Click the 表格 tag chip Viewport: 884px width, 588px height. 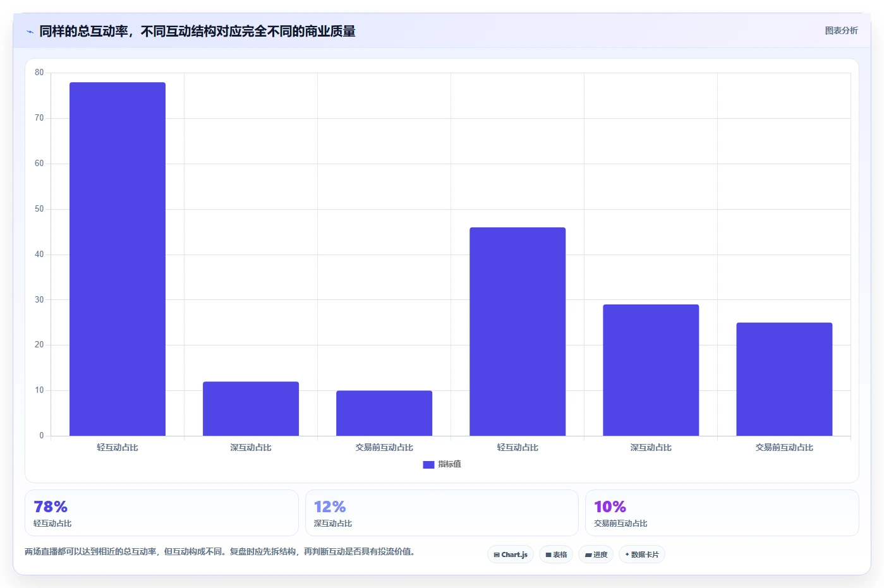[x=556, y=555]
